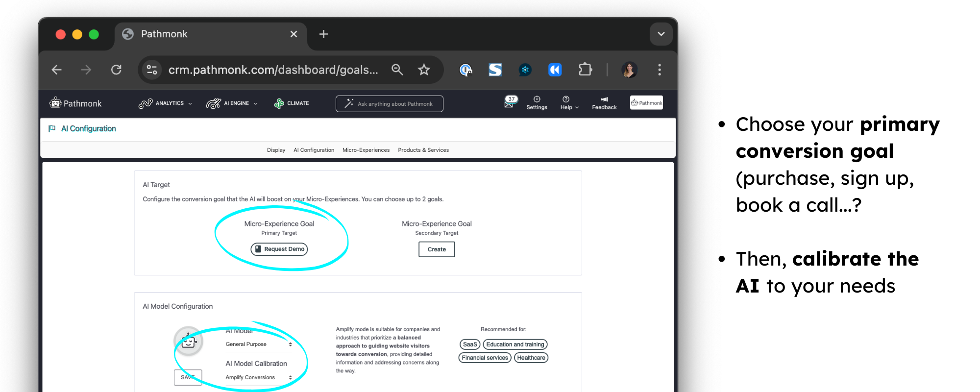Go to Products & Services tab
This screenshot has width=980, height=392.
click(423, 150)
